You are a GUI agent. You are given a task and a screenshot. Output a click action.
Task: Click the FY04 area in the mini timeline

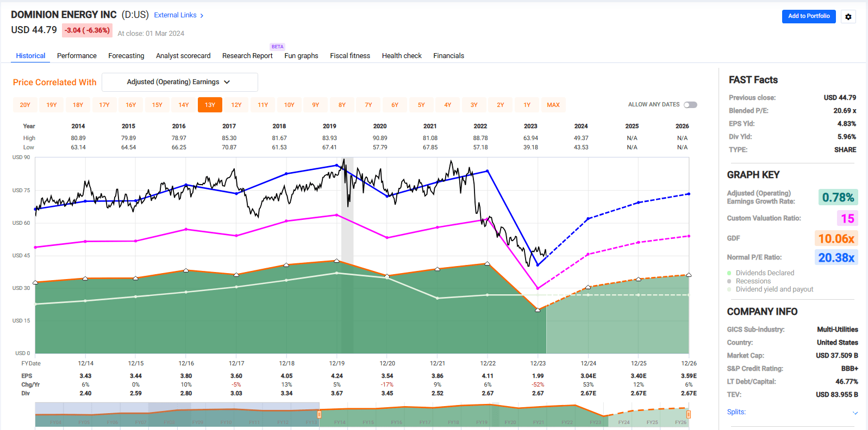pos(55,422)
